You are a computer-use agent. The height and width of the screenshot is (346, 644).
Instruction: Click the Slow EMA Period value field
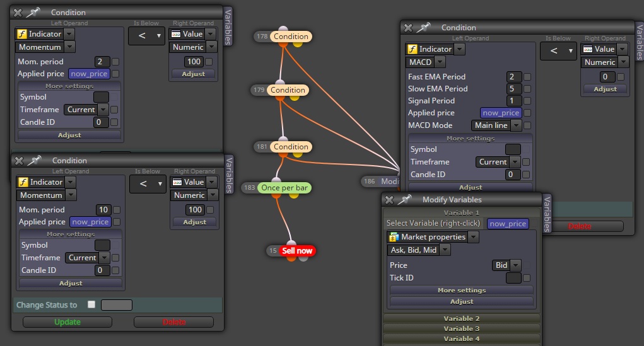[513, 89]
